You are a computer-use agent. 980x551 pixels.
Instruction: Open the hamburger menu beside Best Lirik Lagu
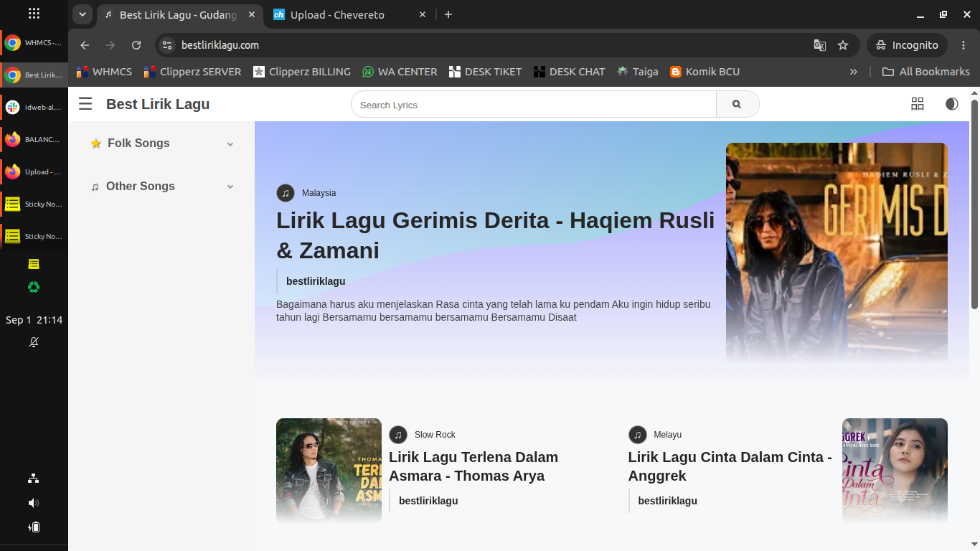point(85,104)
